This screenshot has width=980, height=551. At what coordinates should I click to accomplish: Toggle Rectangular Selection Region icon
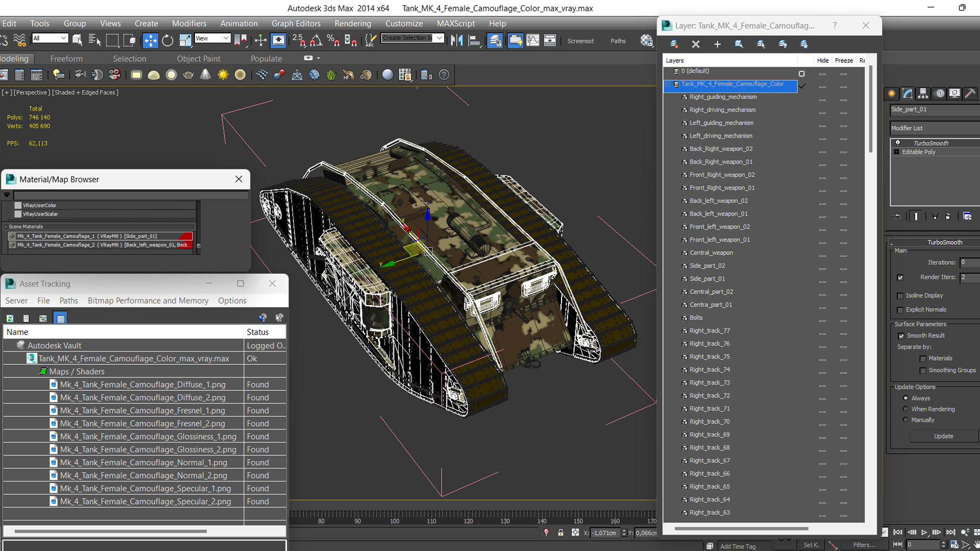tap(112, 40)
